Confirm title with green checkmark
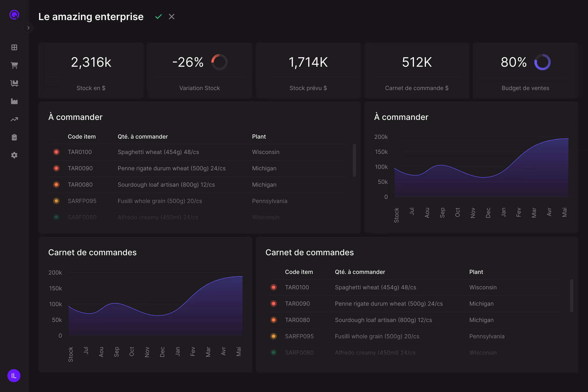 158,17
